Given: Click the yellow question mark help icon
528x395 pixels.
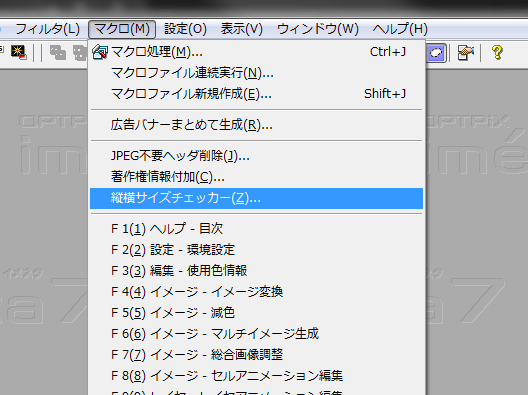Looking at the screenshot, I should click(497, 53).
